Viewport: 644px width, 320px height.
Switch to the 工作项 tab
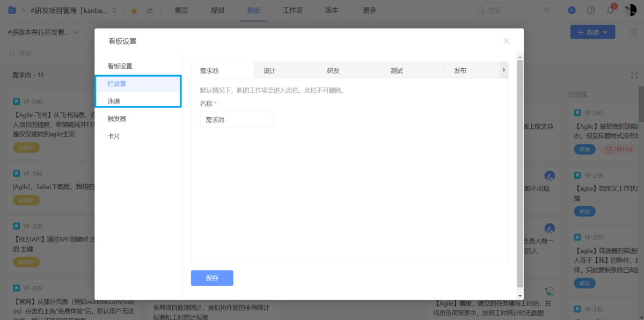(292, 10)
